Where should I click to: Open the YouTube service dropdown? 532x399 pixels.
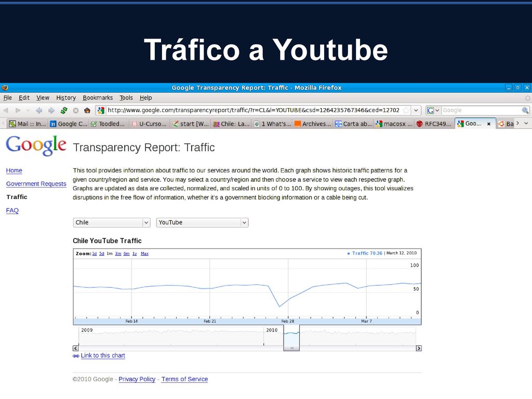pyautogui.click(x=202, y=222)
